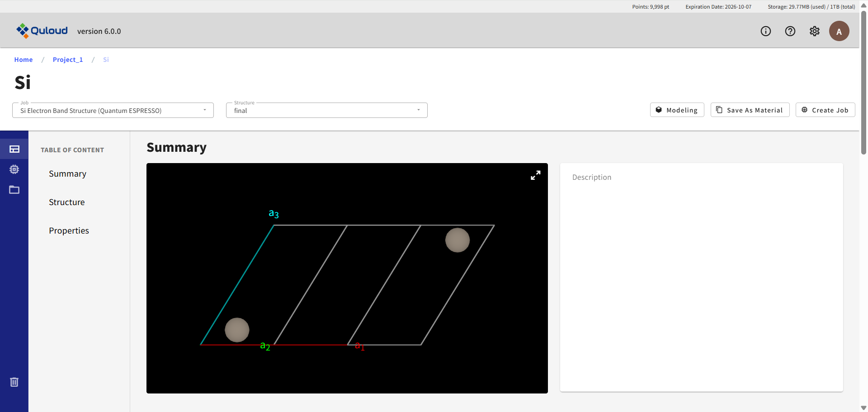
Task: Click the Quloud logo
Action: pos(42,31)
